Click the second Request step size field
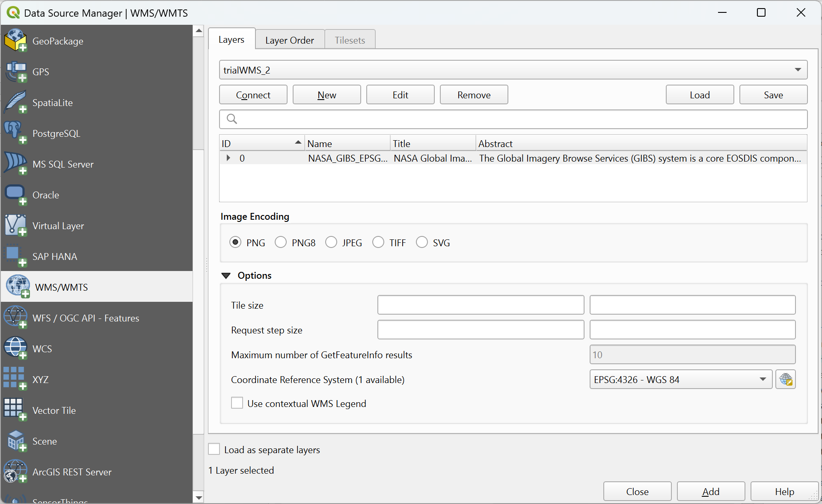 click(693, 330)
